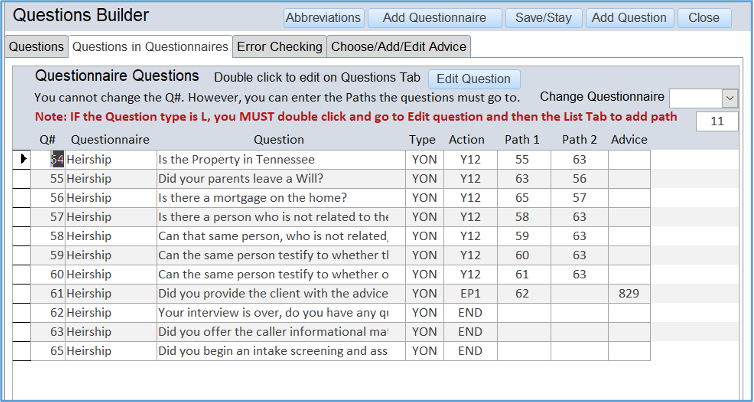Click the Edit Question button
Viewport: 754px width, 402px height.
474,79
